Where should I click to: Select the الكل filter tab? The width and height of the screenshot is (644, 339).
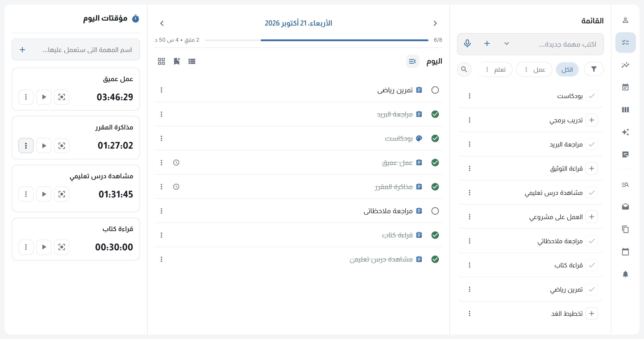coord(567,70)
